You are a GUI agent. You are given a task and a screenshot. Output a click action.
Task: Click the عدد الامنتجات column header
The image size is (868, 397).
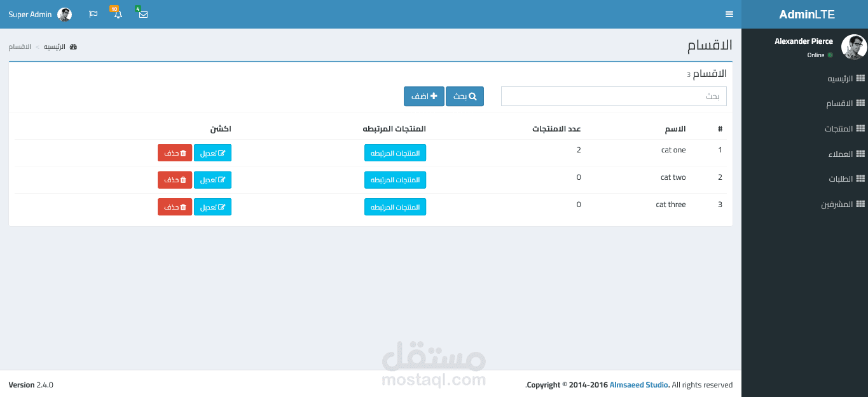(x=556, y=129)
